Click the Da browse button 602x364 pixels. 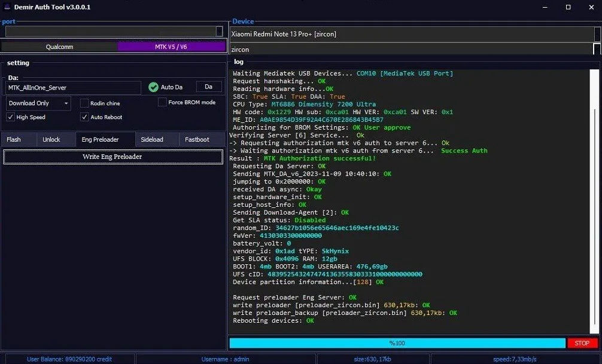[x=208, y=87]
